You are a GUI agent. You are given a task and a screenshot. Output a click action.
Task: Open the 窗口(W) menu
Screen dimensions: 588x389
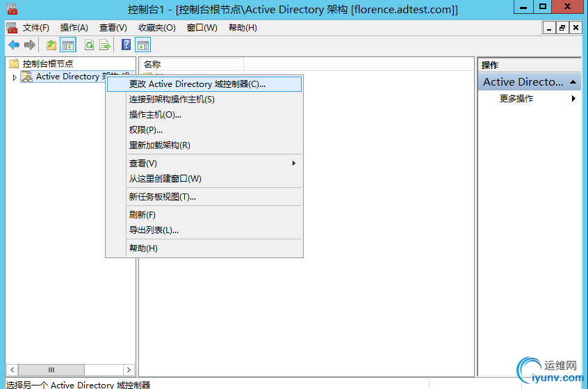pyautogui.click(x=202, y=28)
